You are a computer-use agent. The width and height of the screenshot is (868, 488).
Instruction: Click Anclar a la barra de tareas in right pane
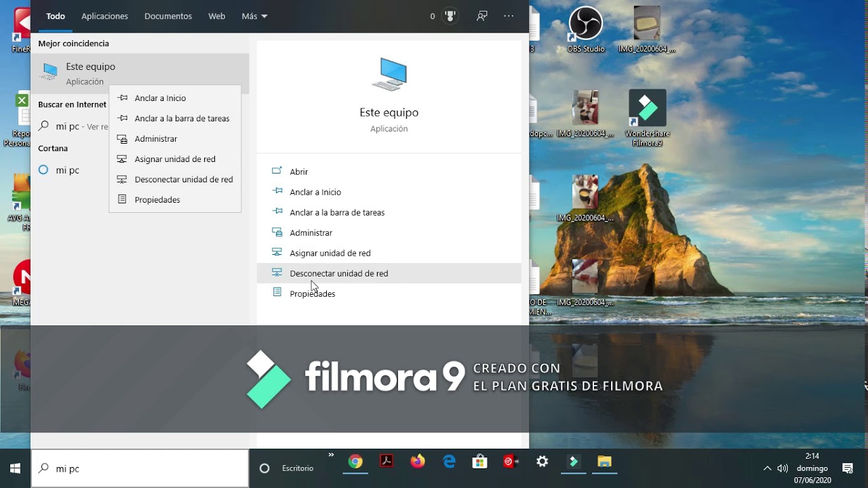click(x=389, y=212)
